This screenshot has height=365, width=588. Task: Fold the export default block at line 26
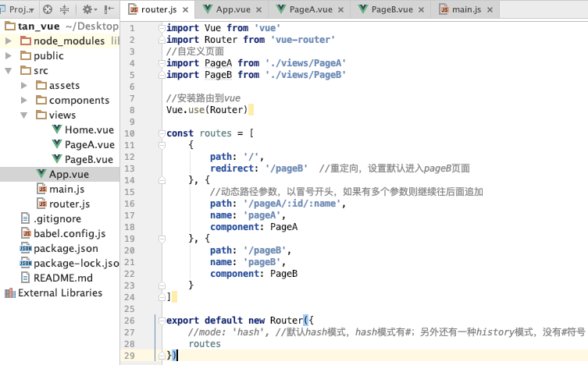[162, 321]
